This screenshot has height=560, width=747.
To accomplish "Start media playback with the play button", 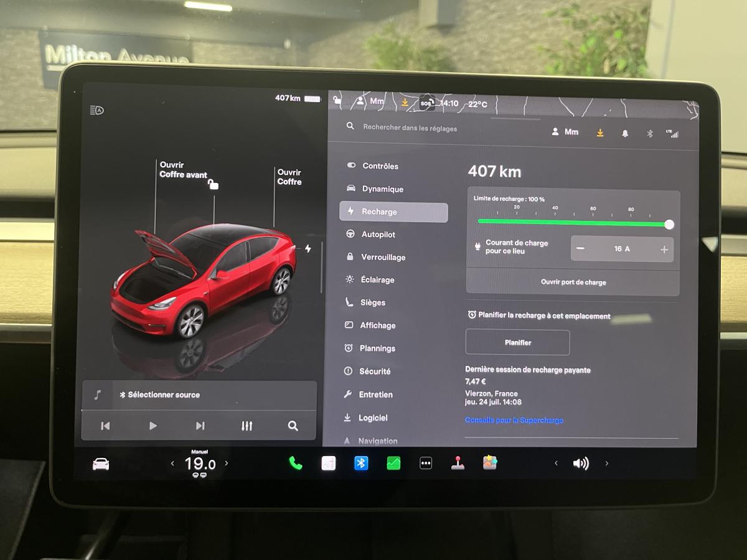I will point(153,426).
